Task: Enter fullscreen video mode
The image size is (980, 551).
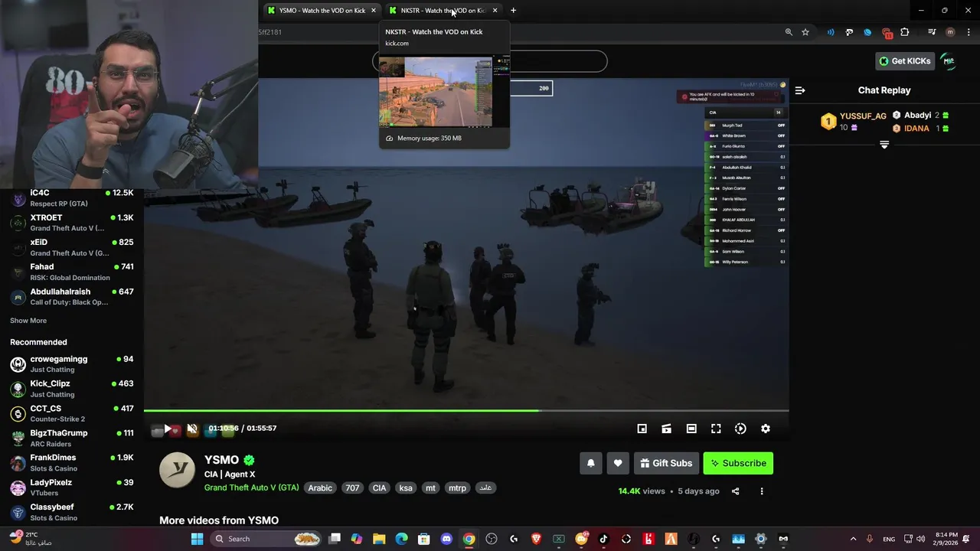Action: tap(716, 429)
